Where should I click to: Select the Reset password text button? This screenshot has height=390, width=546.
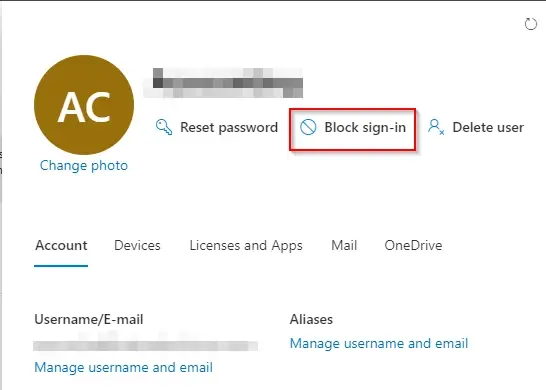229,127
